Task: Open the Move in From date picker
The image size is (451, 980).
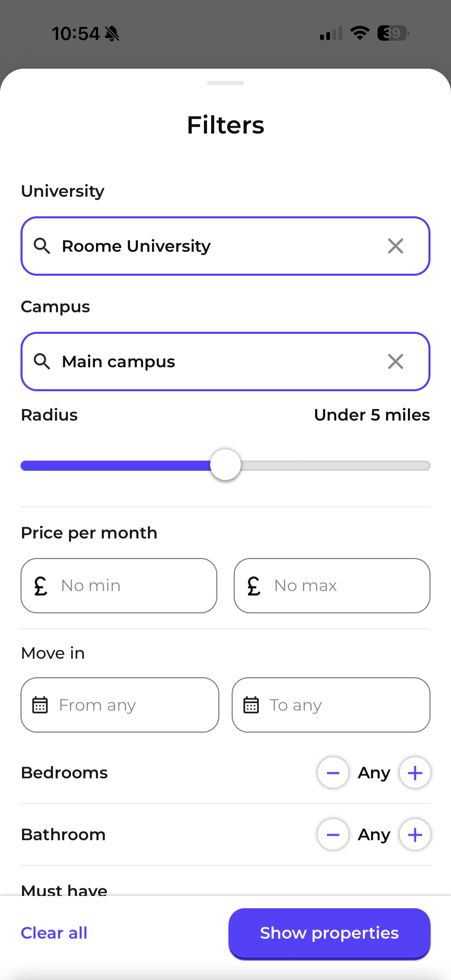Action: click(119, 705)
